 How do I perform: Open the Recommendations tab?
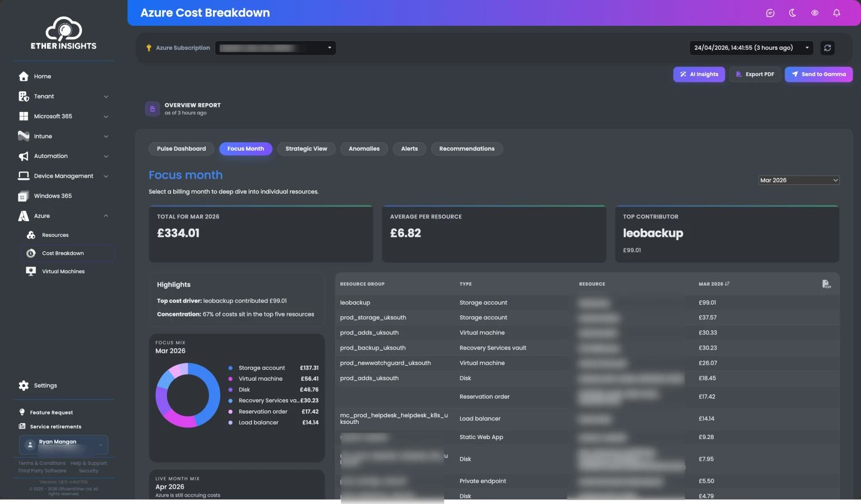point(467,149)
